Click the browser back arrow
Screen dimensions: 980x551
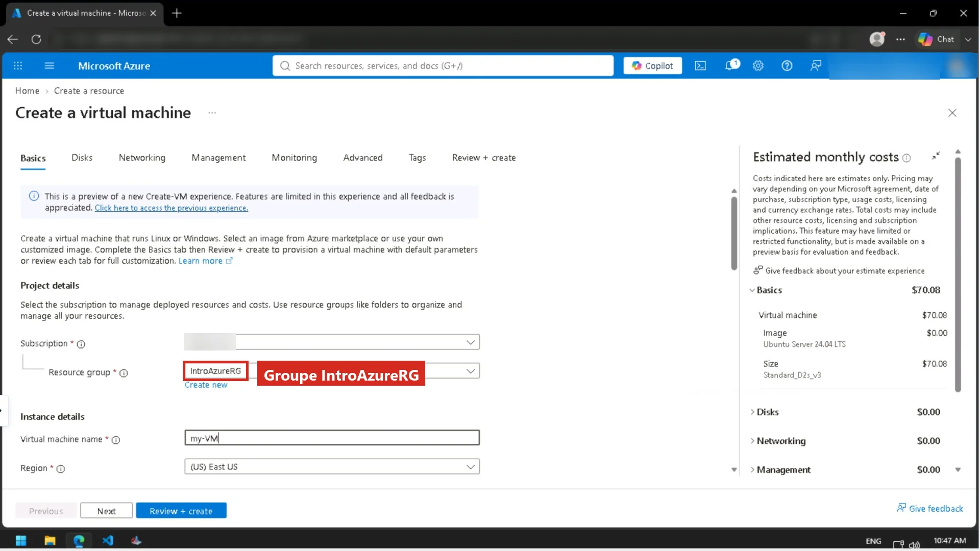(x=13, y=39)
